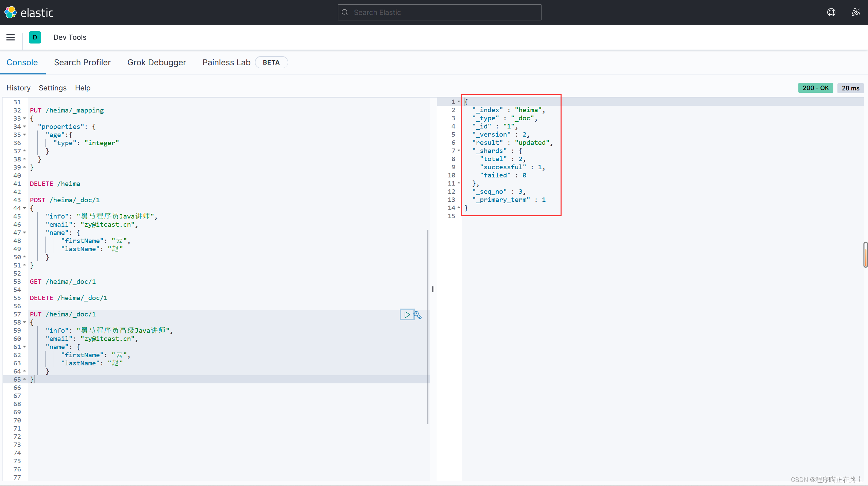Image resolution: width=868 pixels, height=486 pixels.
Task: Click the search magnifier icon
Action: [345, 13]
